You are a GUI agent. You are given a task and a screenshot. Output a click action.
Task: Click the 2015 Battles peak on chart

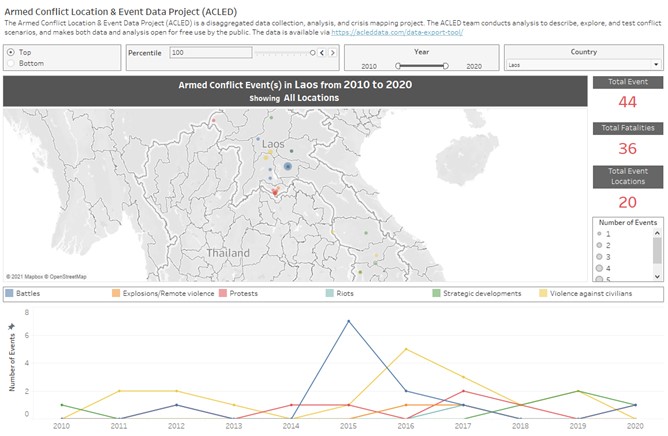[347, 321]
